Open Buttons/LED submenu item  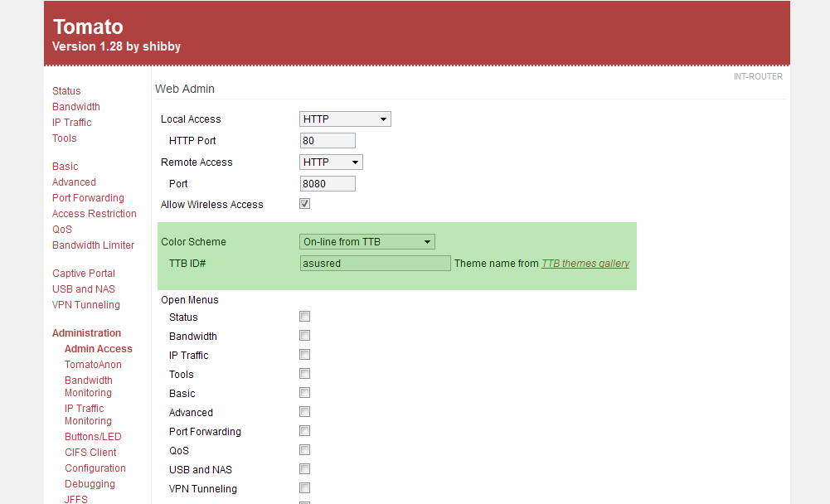(93, 437)
